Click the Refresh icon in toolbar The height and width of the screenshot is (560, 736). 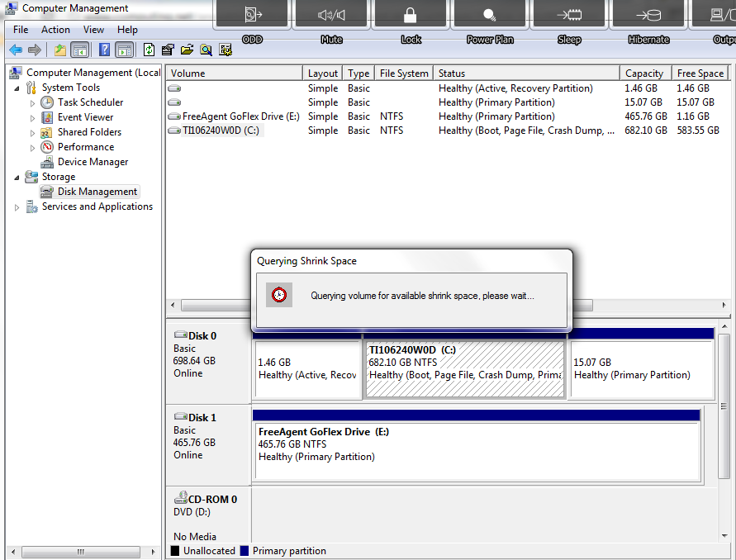[x=150, y=50]
